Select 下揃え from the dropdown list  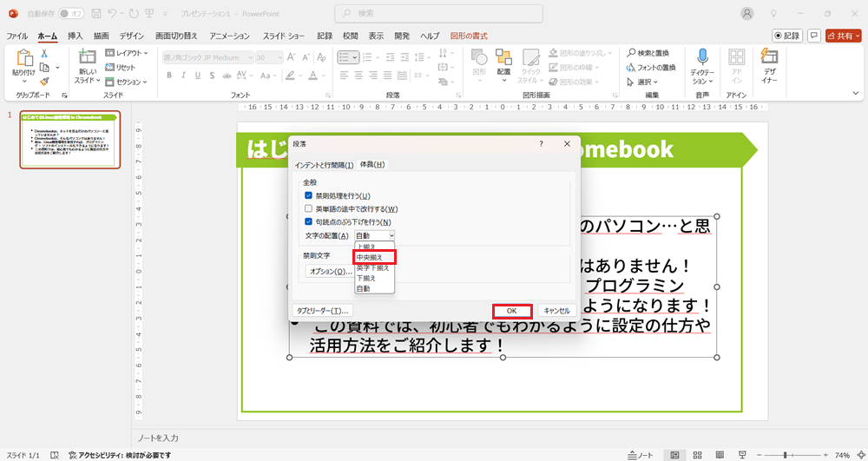pyautogui.click(x=374, y=279)
